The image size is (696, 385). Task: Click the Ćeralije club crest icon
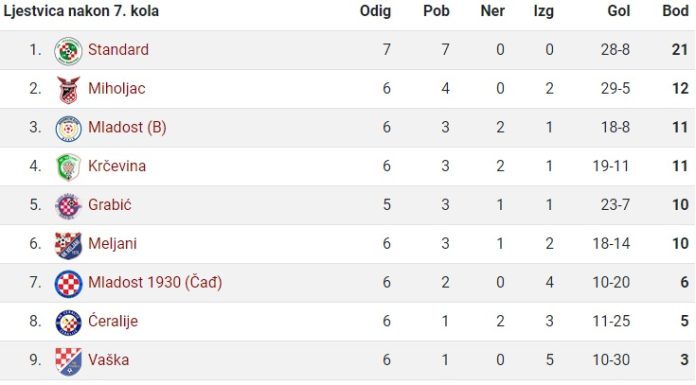pos(68,322)
